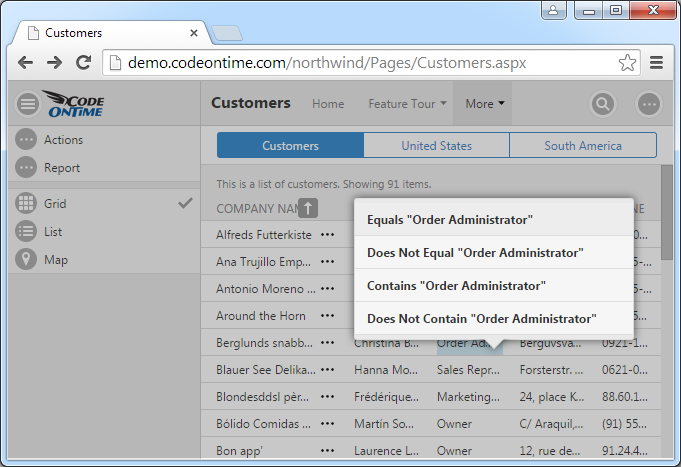Click the grid vertical scrollbar thumb

click(x=666, y=212)
